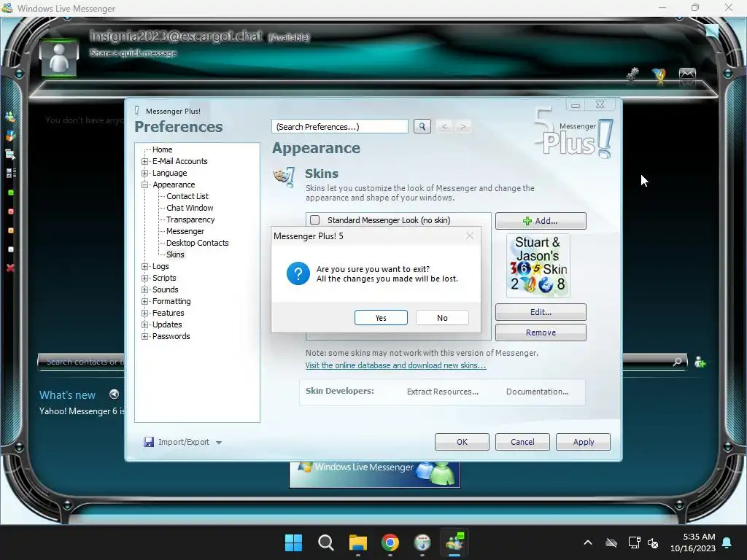Click the buddies icon in left sidebar
The height and width of the screenshot is (560, 747).
pyautogui.click(x=10, y=117)
